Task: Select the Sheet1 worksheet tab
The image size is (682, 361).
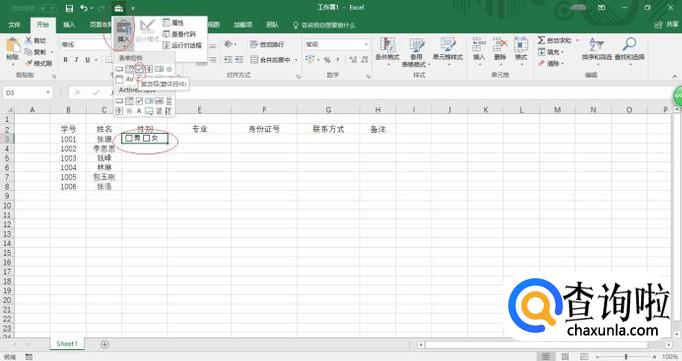Action: (67, 344)
